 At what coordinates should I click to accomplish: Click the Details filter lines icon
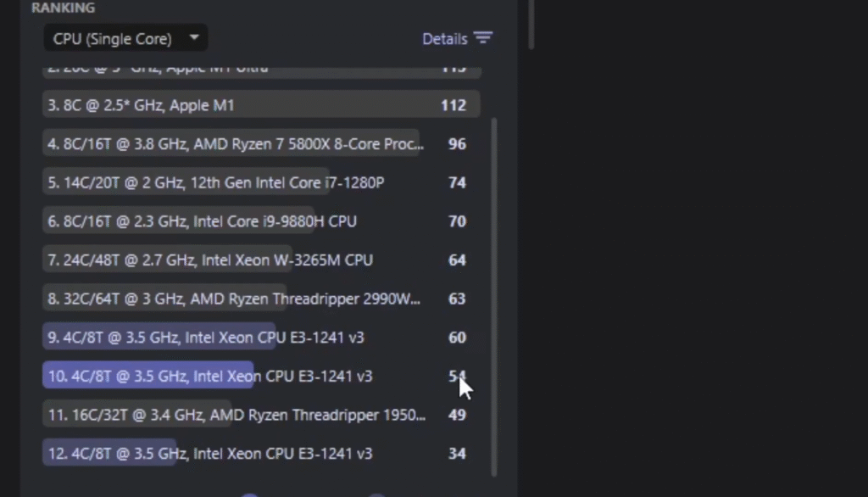483,38
